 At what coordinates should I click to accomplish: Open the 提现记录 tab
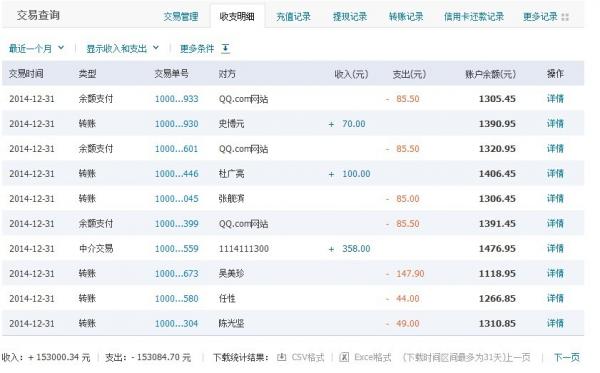[350, 16]
